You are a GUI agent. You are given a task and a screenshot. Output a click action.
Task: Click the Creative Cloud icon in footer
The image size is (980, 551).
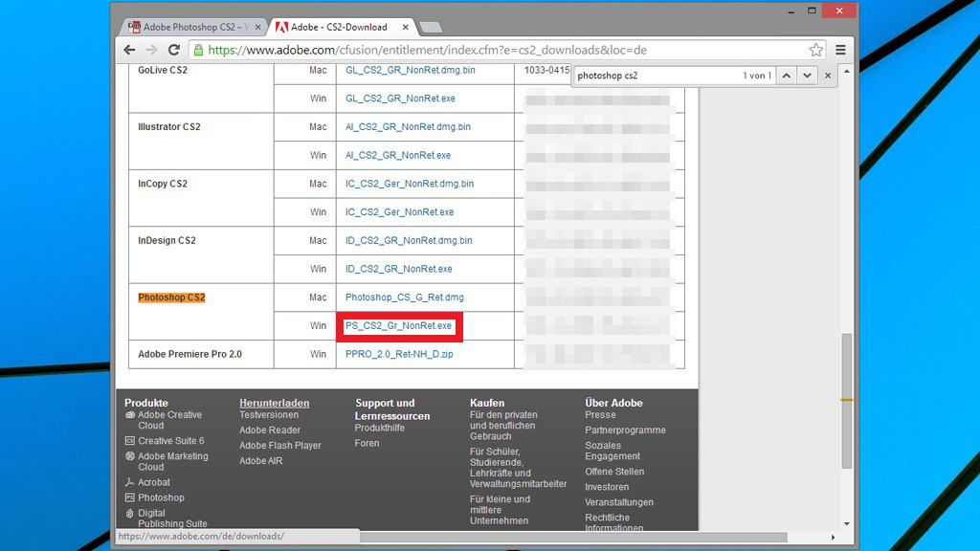click(130, 415)
